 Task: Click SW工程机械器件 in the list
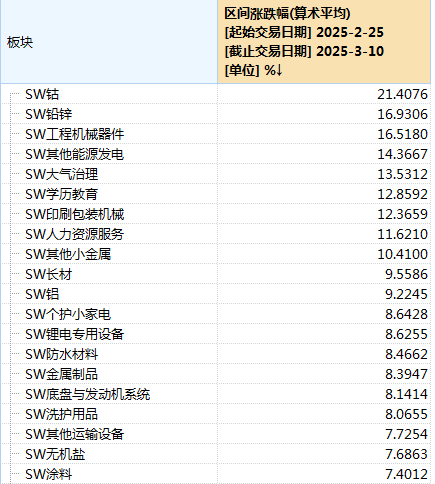[75, 134]
